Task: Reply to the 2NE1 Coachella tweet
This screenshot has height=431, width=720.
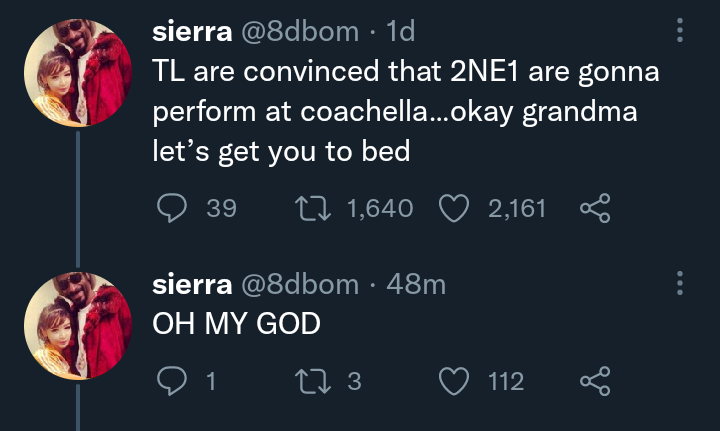Action: point(173,208)
